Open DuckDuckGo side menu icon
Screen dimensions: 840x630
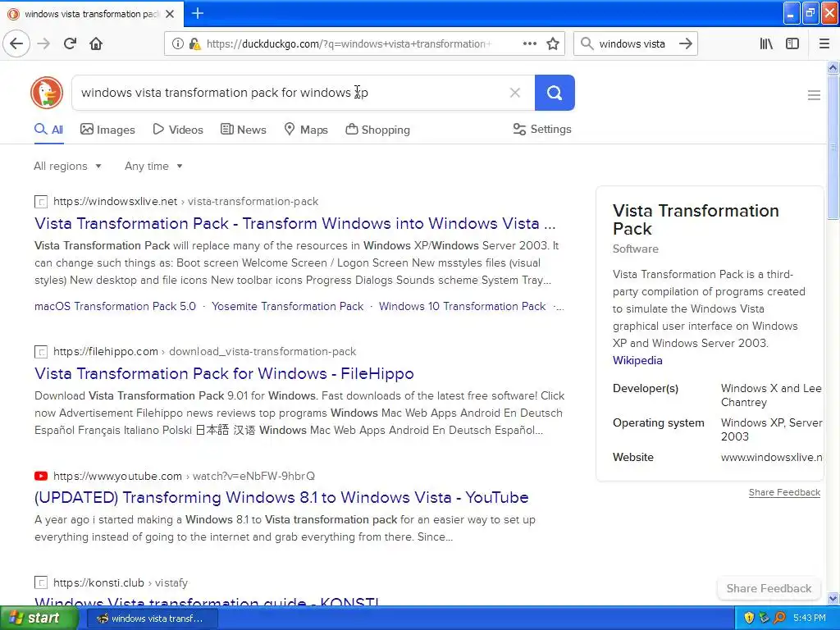(814, 95)
